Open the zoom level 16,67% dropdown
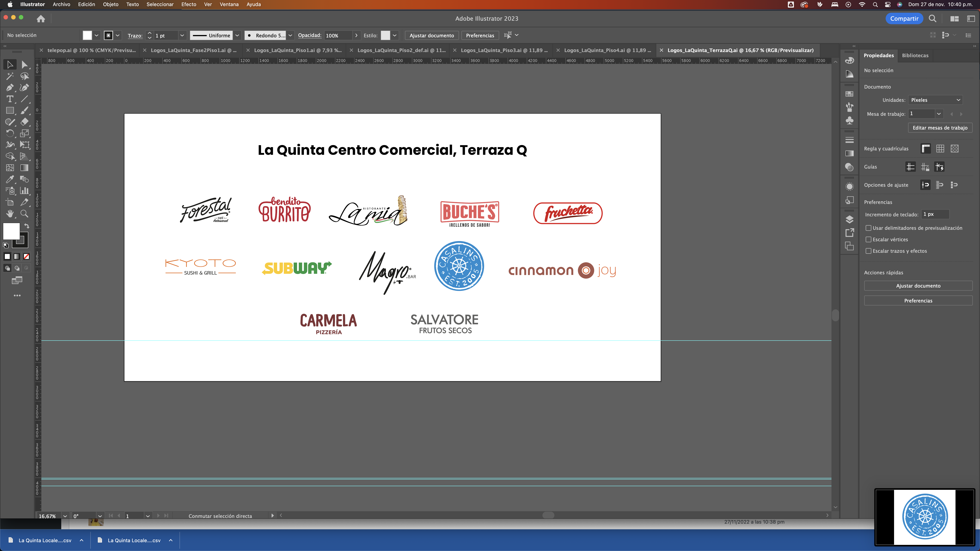This screenshot has width=980, height=551. click(65, 516)
